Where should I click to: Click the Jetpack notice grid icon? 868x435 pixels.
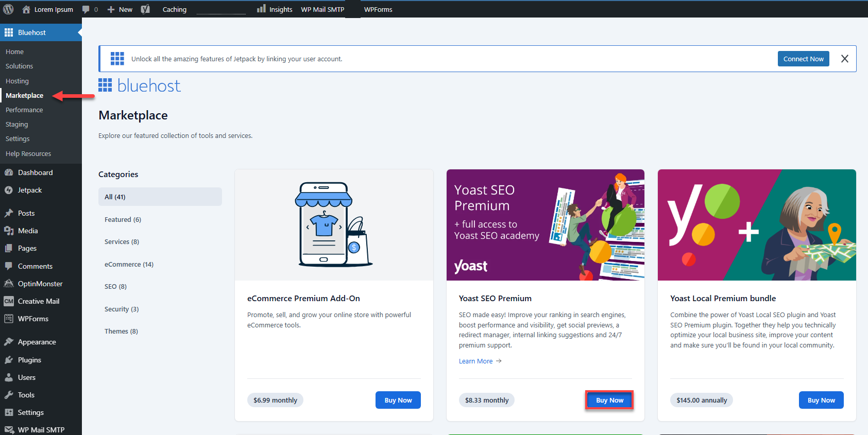[x=117, y=59]
